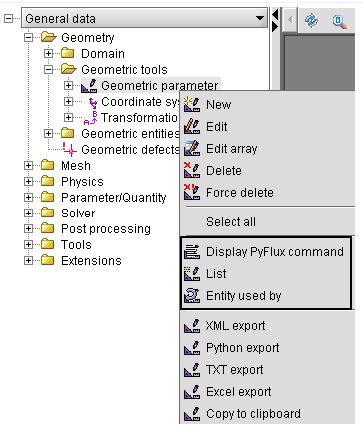Choose Select all from context menu
Viewport: 363px width, 429px height.
tap(231, 222)
